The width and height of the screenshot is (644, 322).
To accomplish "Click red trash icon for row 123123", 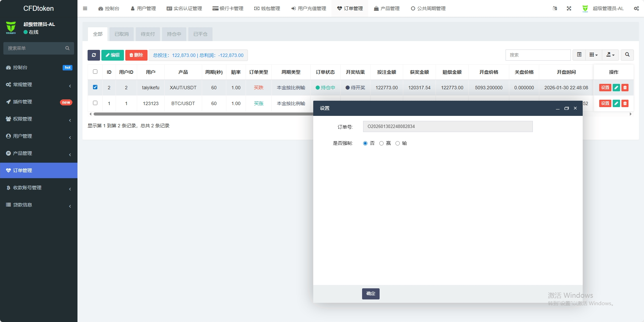I will [x=625, y=103].
